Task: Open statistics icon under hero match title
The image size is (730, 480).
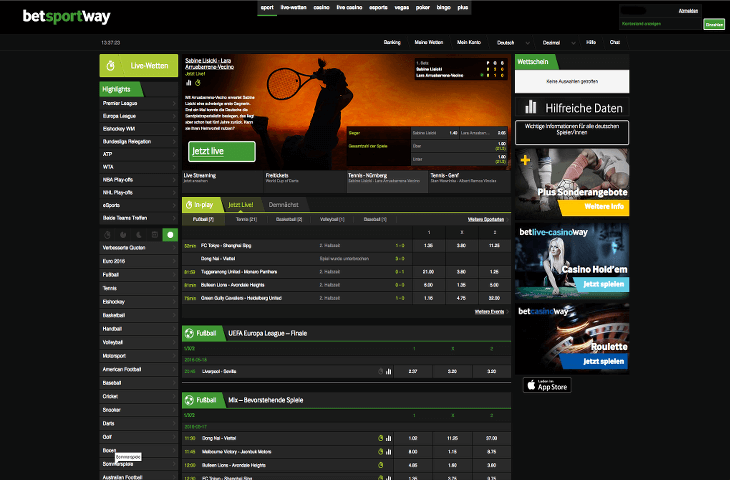Action: [189, 82]
